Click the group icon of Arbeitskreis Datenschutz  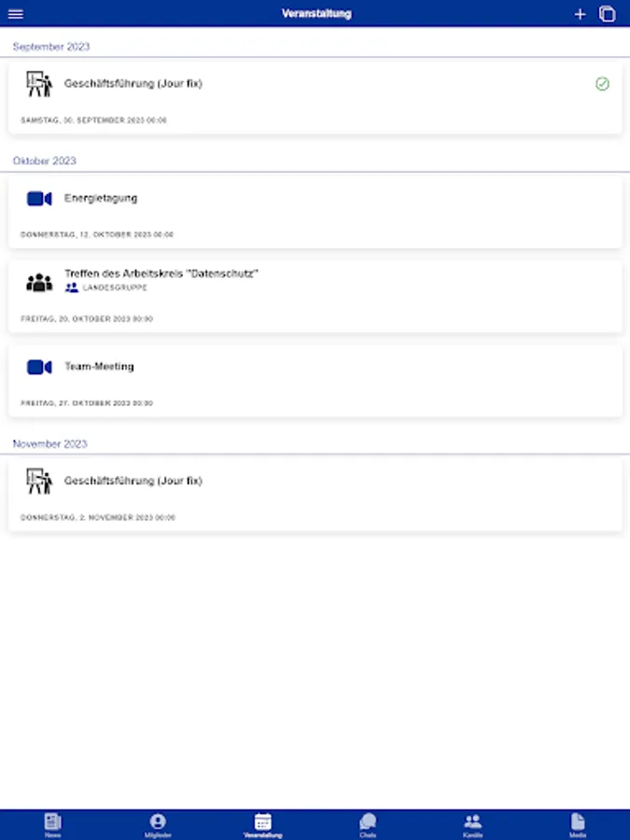click(39, 282)
